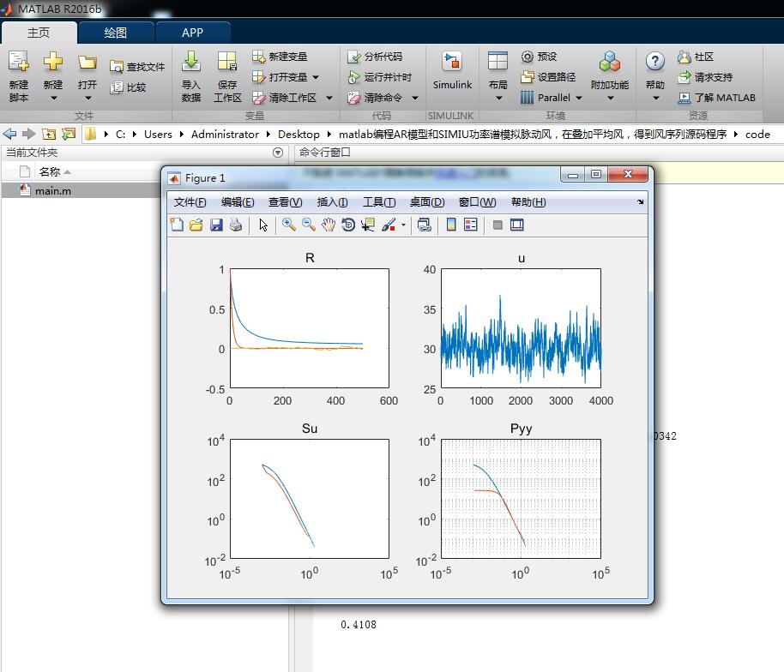
Task: Open Preferences (预设)
Action: point(539,57)
